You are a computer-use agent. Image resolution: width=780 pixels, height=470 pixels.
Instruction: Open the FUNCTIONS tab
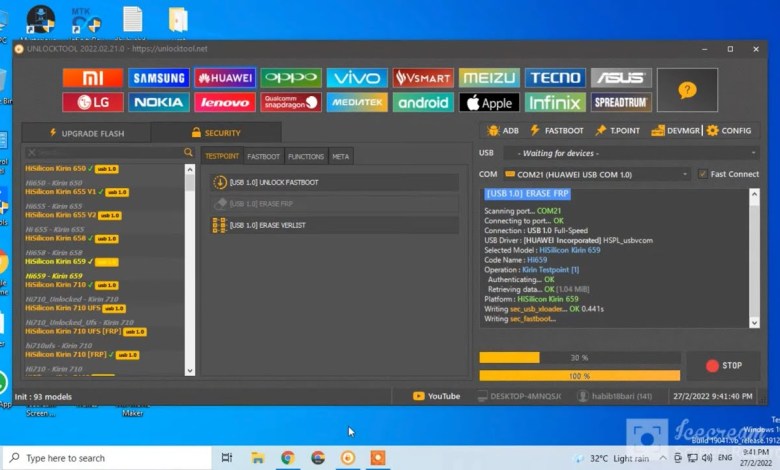click(x=305, y=157)
